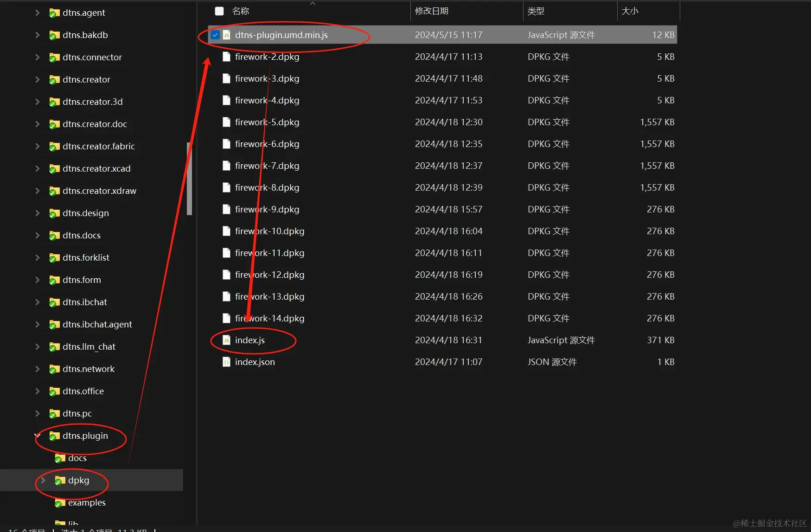Image resolution: width=811 pixels, height=532 pixels.
Task: Select the firework-7.dpkg file name
Action: pyautogui.click(x=267, y=166)
